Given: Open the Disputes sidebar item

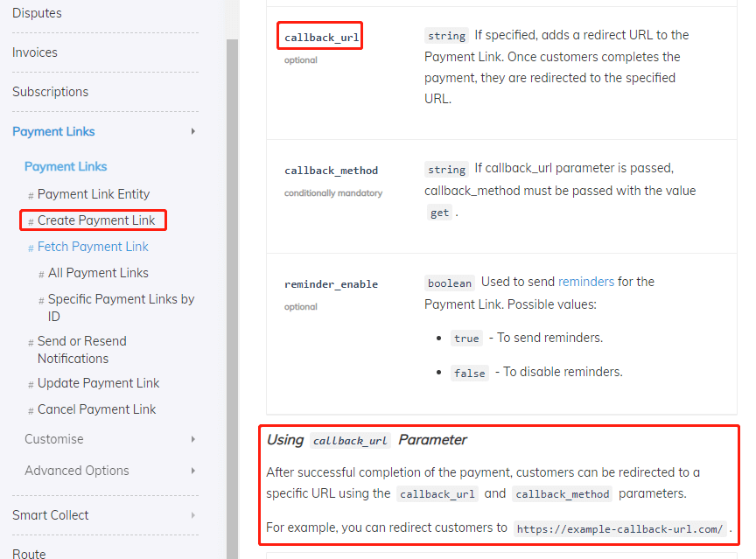Looking at the screenshot, I should pyautogui.click(x=37, y=13).
